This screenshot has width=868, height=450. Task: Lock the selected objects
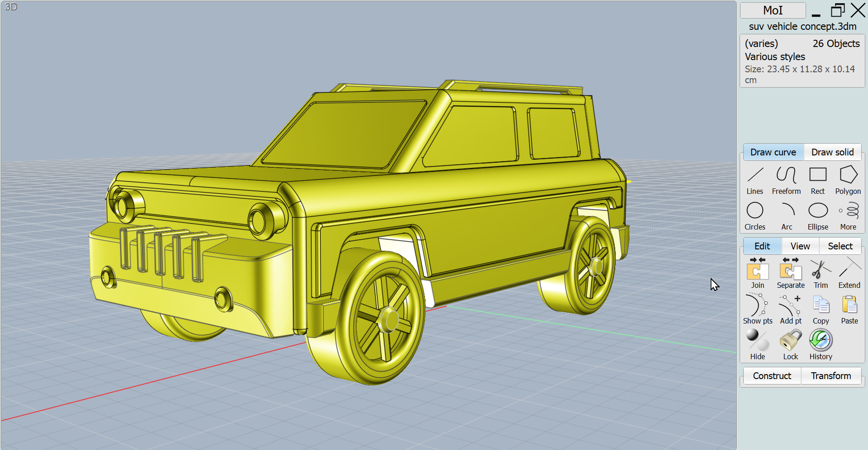click(x=791, y=345)
